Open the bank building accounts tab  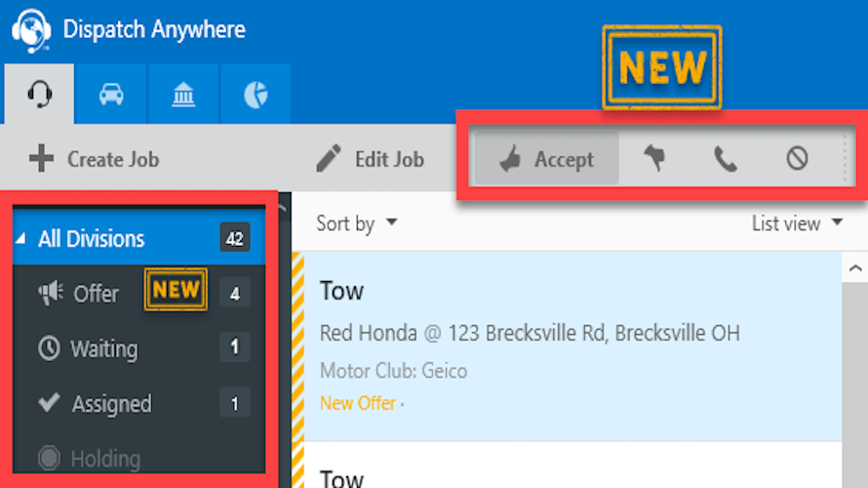click(183, 95)
